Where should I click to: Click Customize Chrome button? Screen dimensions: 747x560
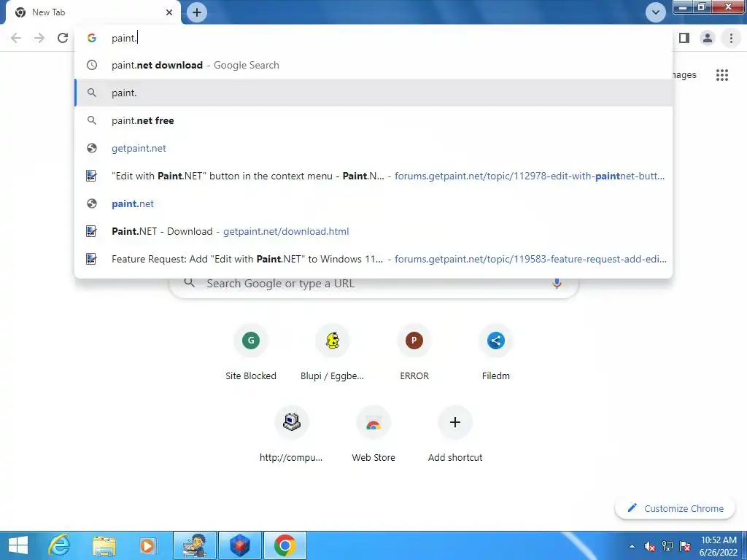676,508
